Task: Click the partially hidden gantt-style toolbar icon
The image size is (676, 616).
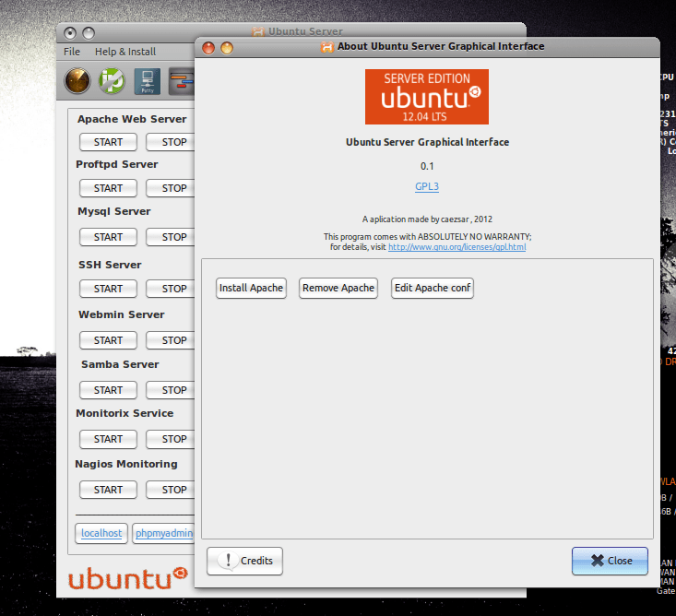Action: pyautogui.click(x=182, y=81)
